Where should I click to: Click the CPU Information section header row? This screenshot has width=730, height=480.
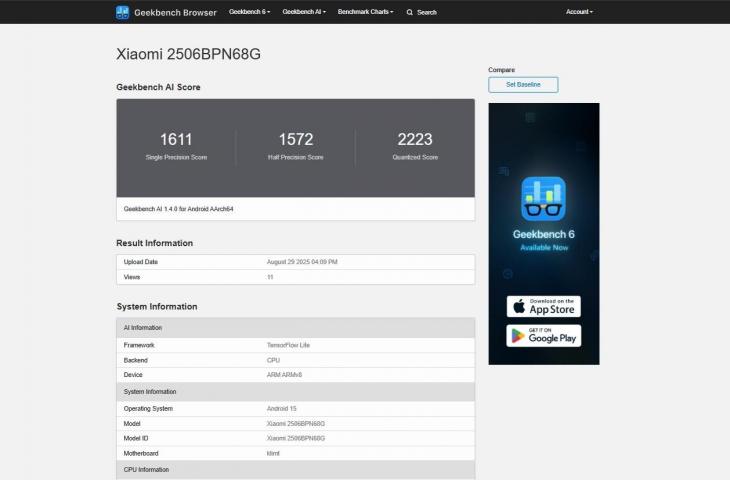point(296,470)
